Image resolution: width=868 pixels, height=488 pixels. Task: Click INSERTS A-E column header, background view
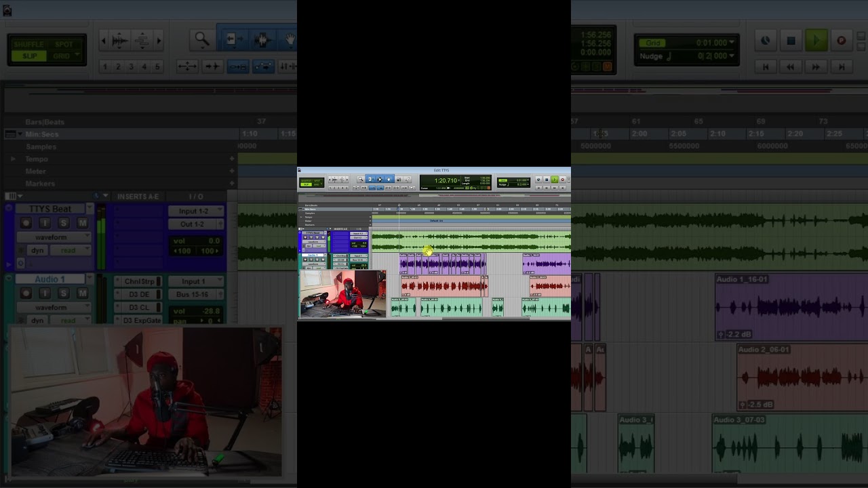click(138, 197)
